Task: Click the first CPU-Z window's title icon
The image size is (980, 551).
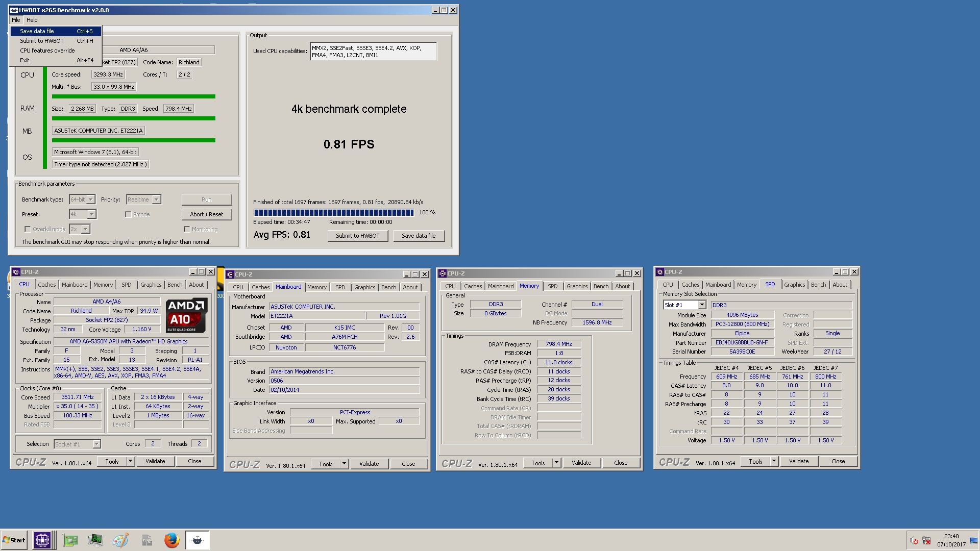Action: pyautogui.click(x=16, y=272)
